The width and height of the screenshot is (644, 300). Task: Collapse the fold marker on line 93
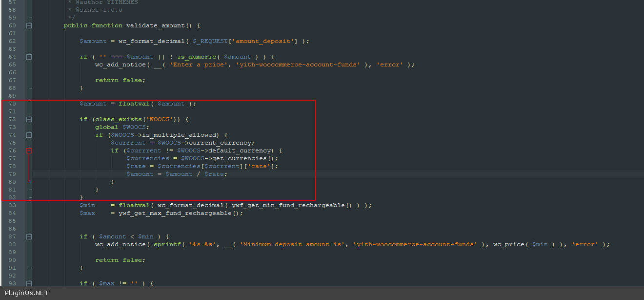(29, 283)
